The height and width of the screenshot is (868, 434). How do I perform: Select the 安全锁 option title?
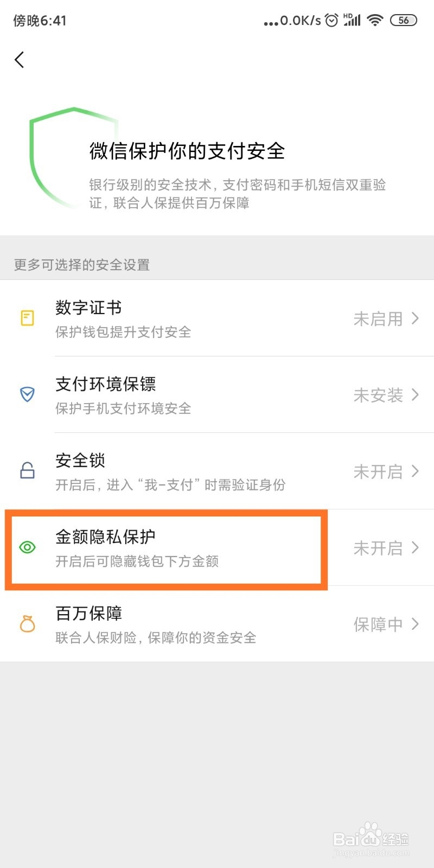point(80,461)
